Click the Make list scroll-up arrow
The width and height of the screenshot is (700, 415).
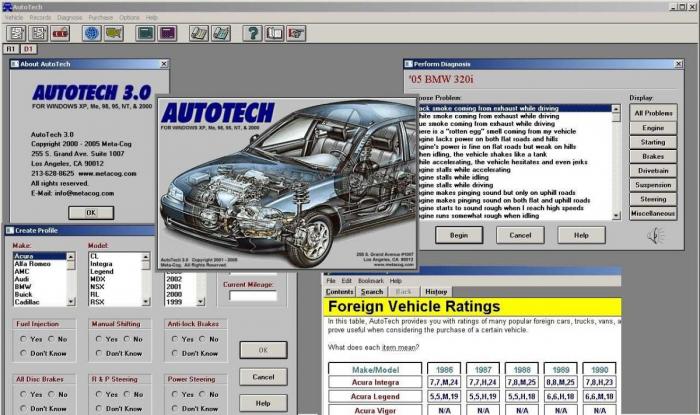(71, 257)
